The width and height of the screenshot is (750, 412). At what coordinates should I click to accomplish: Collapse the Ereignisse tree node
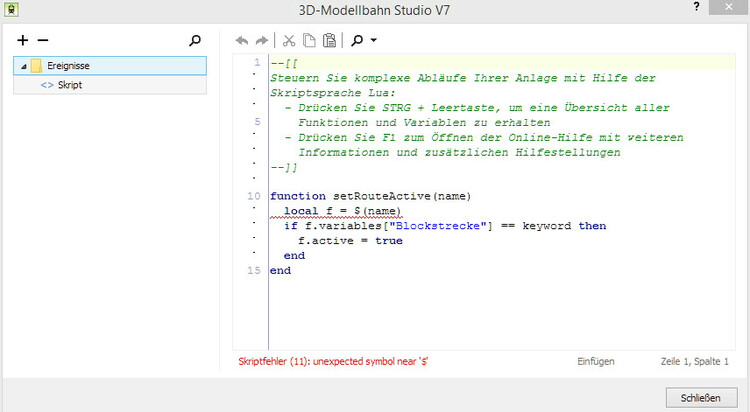point(22,66)
